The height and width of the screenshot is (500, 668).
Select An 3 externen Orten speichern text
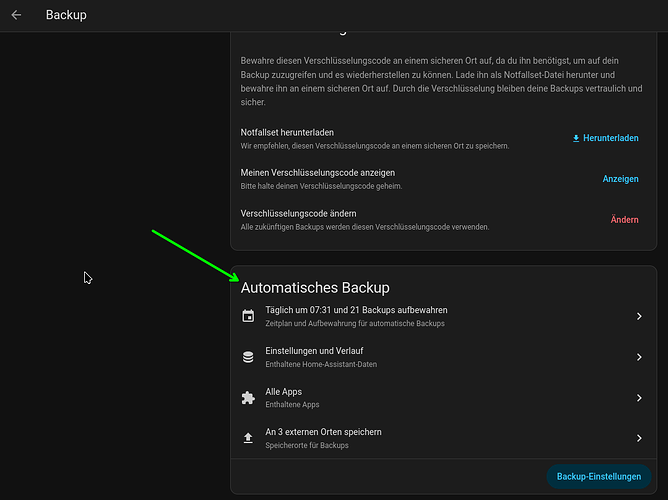[323, 432]
